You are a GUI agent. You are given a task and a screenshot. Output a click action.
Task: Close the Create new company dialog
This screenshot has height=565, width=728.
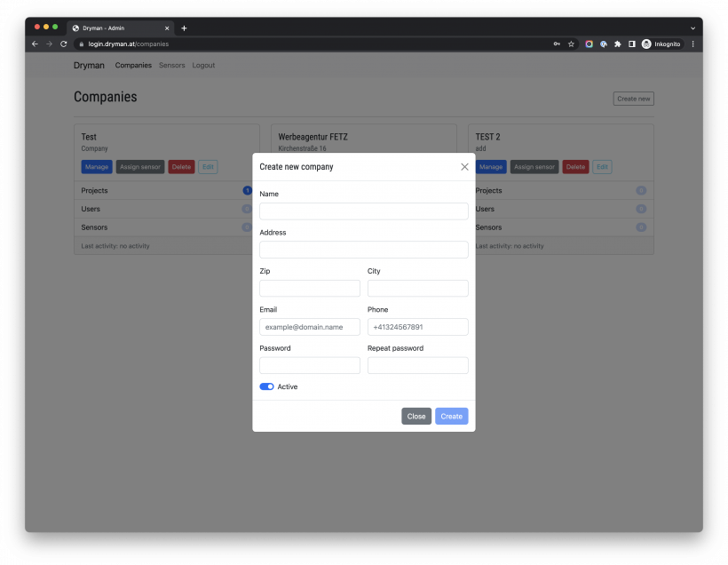pos(464,167)
